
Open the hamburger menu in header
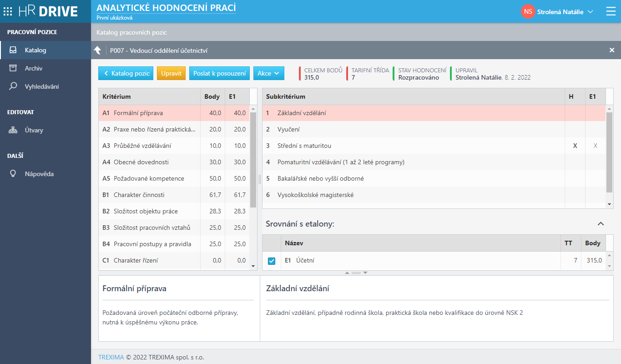611,11
